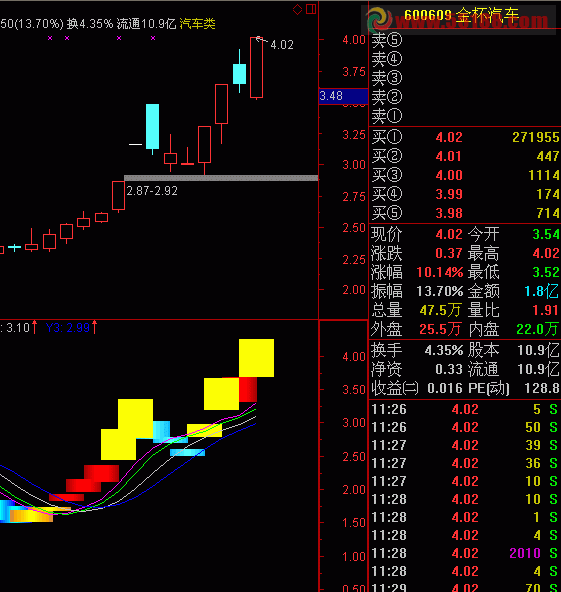The image size is (561, 592).
Task: Select the 11:27 tick with volume 36
Action: click(465, 463)
